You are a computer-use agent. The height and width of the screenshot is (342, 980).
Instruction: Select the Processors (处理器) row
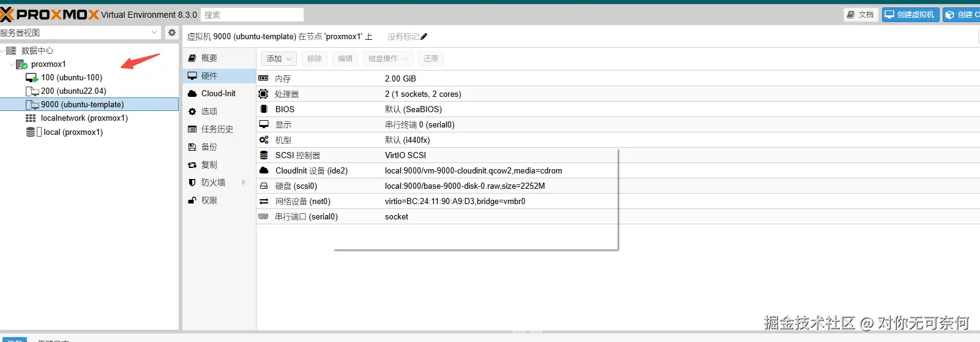pyautogui.click(x=618, y=94)
